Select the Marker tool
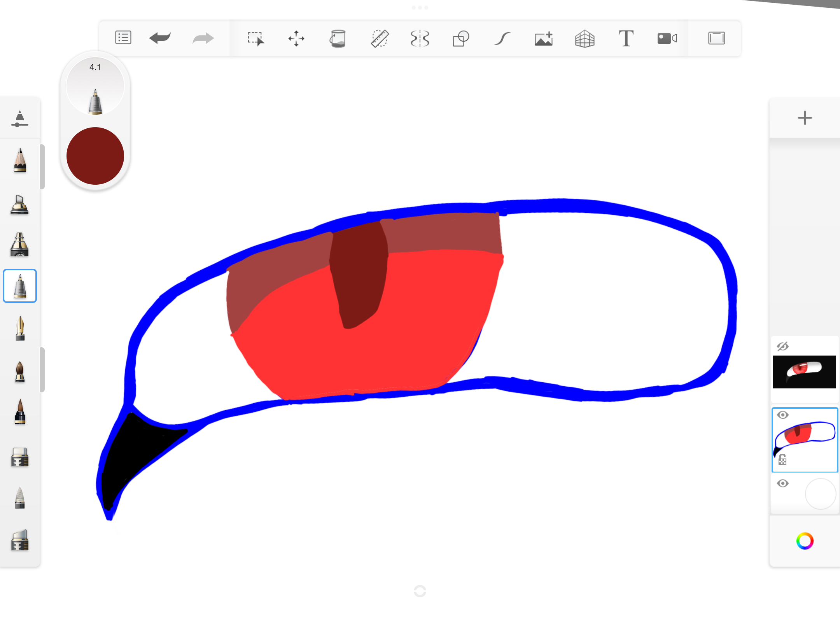The width and height of the screenshot is (840, 630). (x=19, y=205)
